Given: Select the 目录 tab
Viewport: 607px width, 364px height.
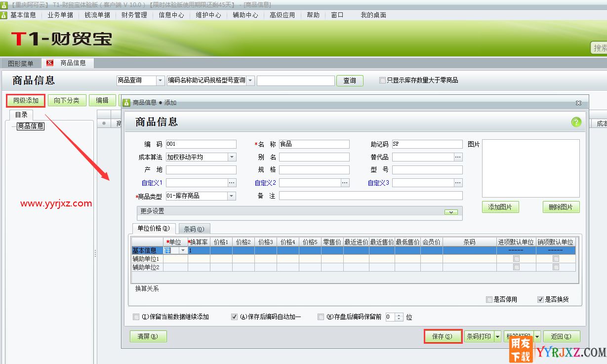Looking at the screenshot, I should [x=21, y=115].
